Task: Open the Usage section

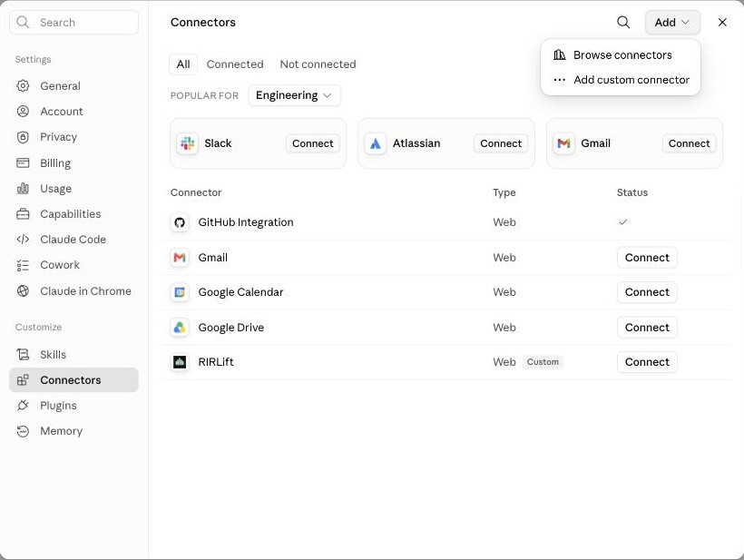Action: click(74, 189)
